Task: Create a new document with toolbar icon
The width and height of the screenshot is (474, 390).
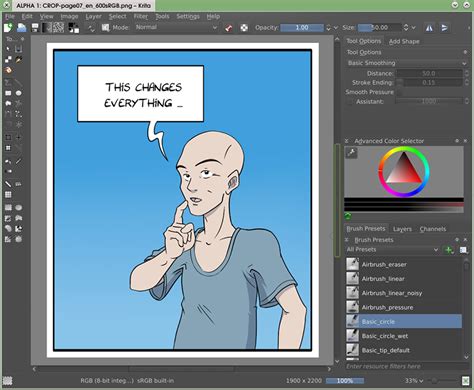Action: [x=8, y=28]
